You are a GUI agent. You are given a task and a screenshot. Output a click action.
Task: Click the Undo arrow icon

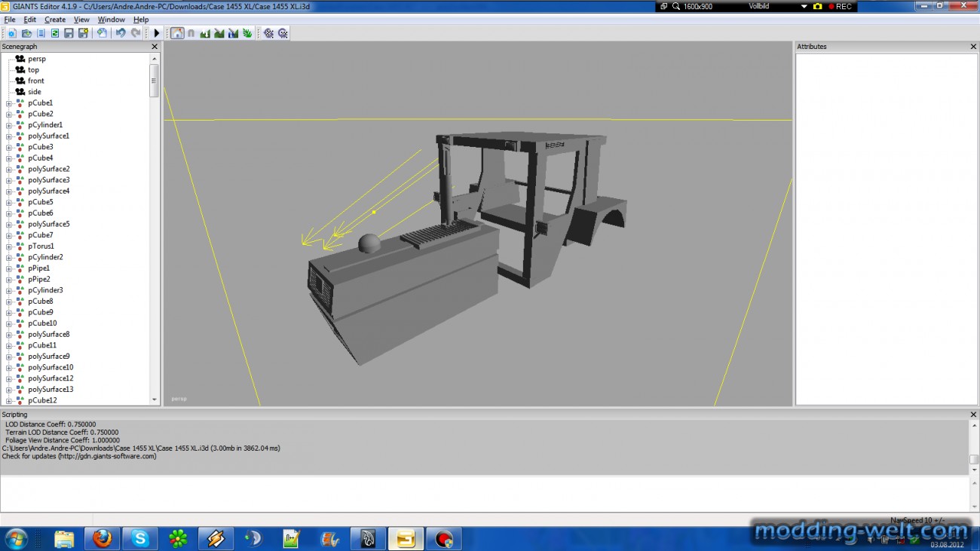121,33
